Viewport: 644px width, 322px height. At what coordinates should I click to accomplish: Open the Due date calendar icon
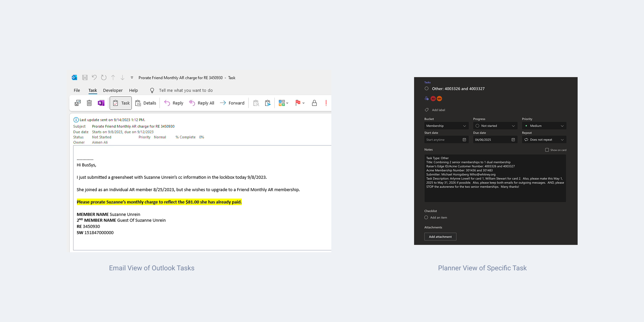[x=513, y=140]
